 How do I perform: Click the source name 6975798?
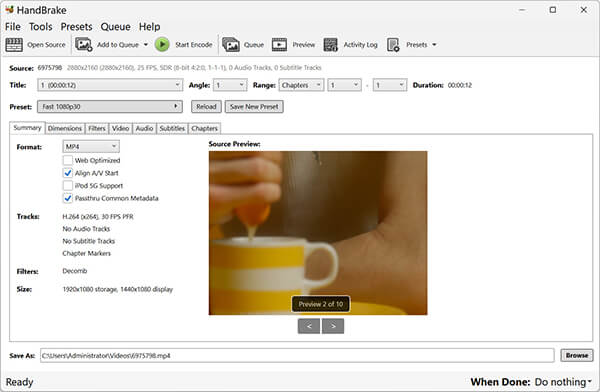pyautogui.click(x=50, y=68)
